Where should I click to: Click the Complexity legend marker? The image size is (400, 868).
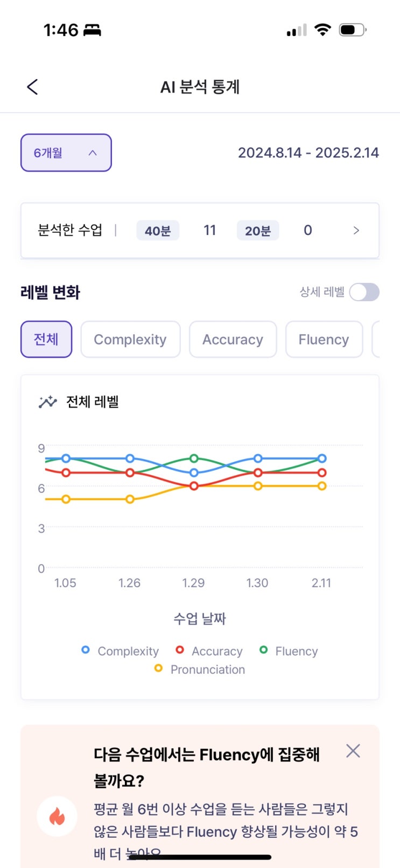pyautogui.click(x=85, y=650)
